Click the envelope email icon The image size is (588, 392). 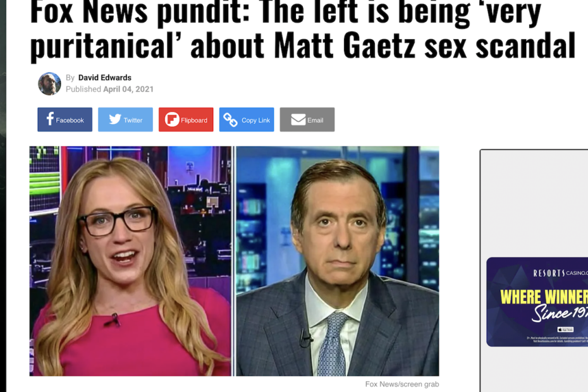(298, 119)
